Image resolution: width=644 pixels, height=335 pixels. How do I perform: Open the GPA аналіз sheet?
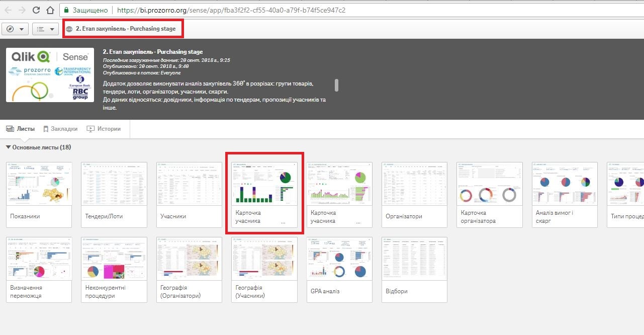pyautogui.click(x=339, y=270)
